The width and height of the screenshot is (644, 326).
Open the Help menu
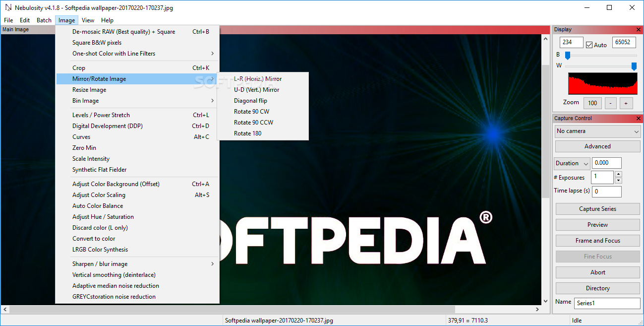coord(107,20)
